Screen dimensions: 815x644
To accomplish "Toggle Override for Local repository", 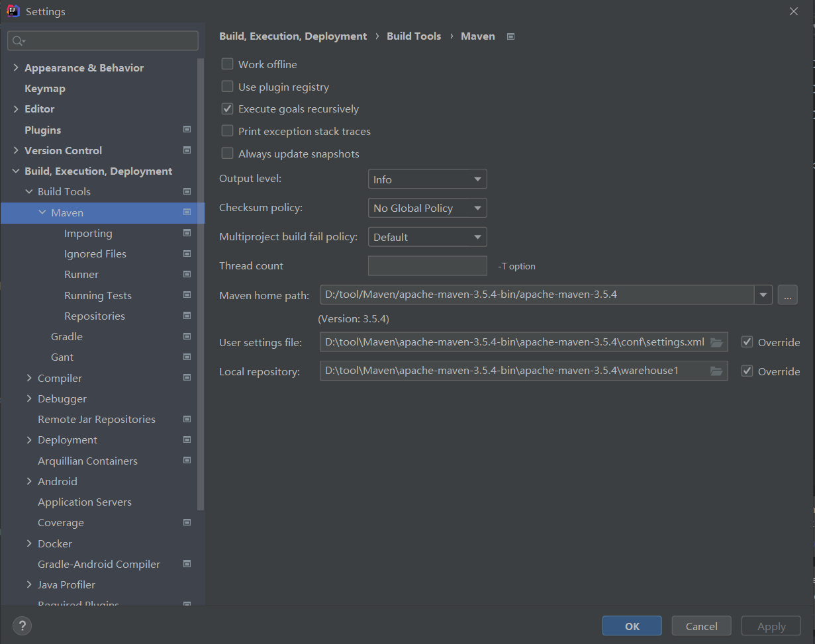I will (x=747, y=371).
